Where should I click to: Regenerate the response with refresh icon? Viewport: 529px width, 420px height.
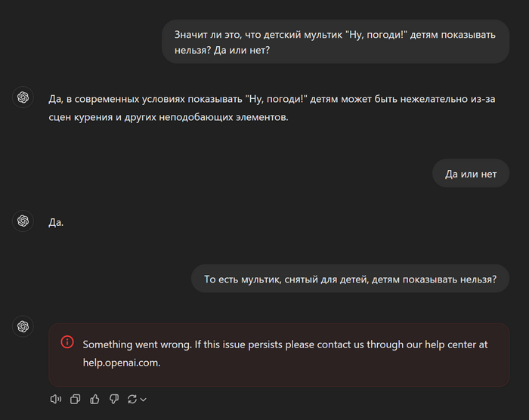pos(132,400)
